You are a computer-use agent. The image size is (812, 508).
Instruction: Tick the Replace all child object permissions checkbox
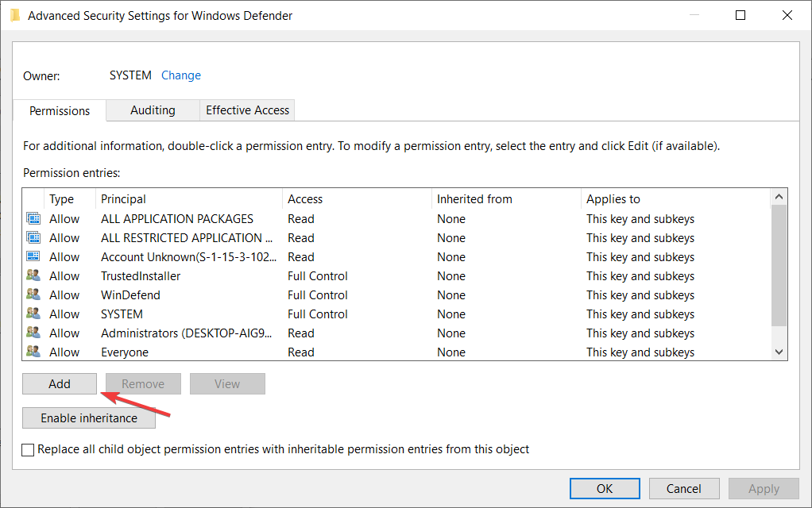28,449
